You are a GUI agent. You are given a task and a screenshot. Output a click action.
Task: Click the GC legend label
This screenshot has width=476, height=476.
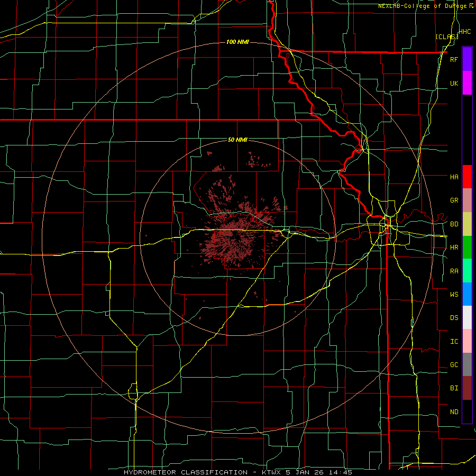click(x=454, y=365)
